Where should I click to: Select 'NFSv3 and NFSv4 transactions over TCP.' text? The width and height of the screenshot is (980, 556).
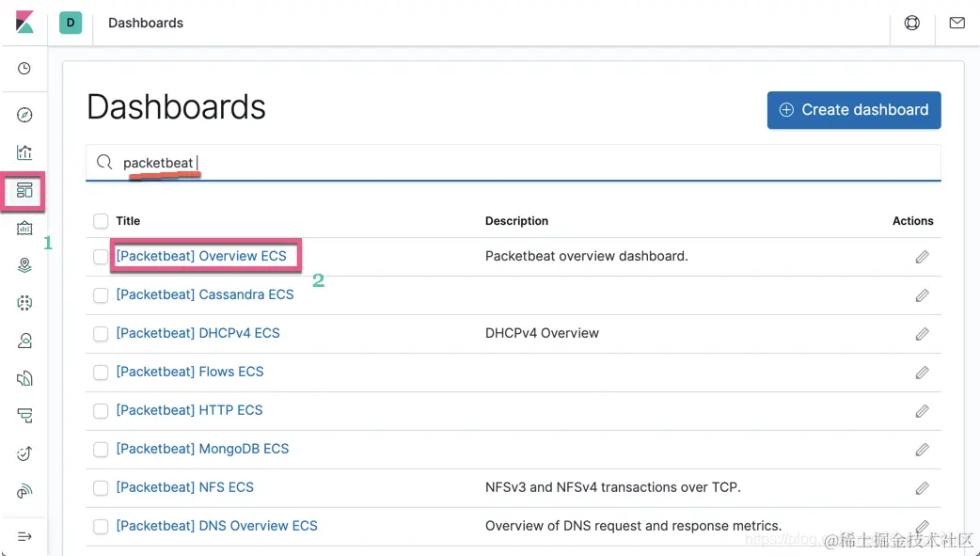[613, 487]
